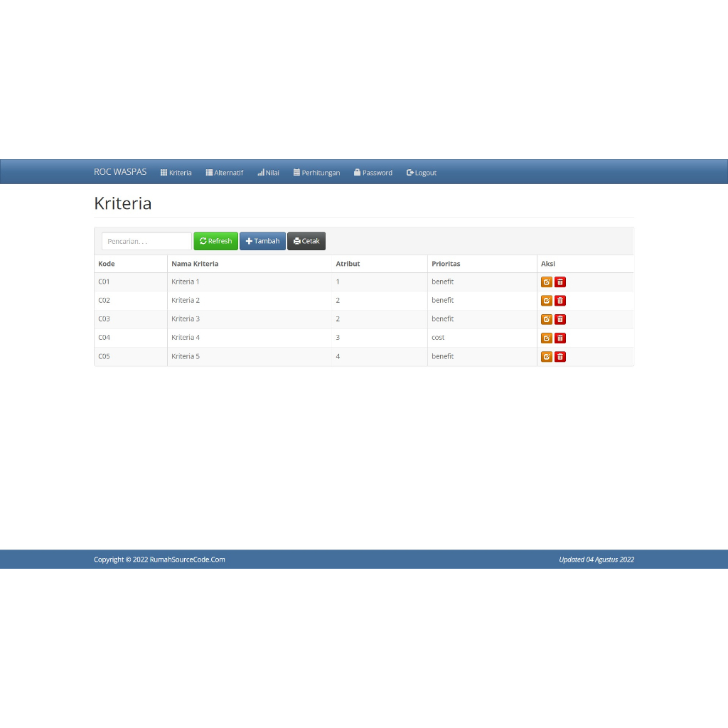Click the Kriteria 3 name cell
Viewport: 728px width, 728px height.
coord(250,319)
